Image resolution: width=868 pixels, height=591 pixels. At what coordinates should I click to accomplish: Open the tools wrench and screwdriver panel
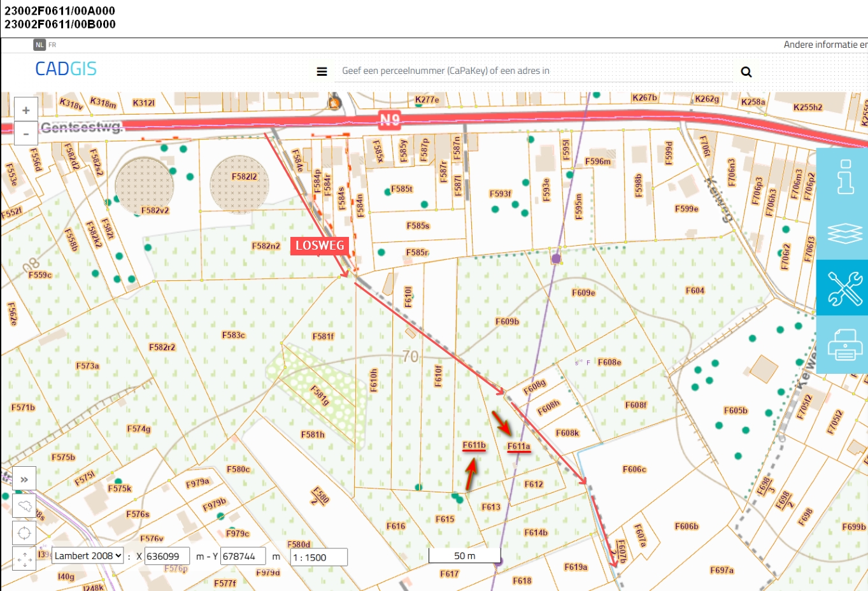point(844,288)
